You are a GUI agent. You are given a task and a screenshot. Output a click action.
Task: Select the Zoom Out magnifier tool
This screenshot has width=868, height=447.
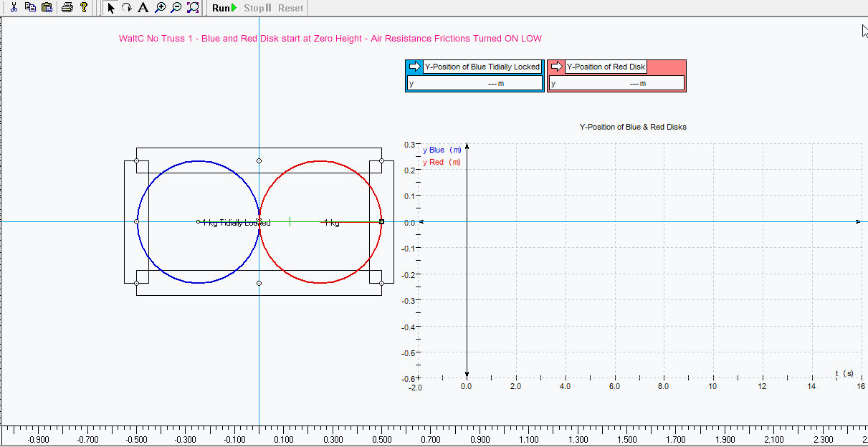click(176, 8)
